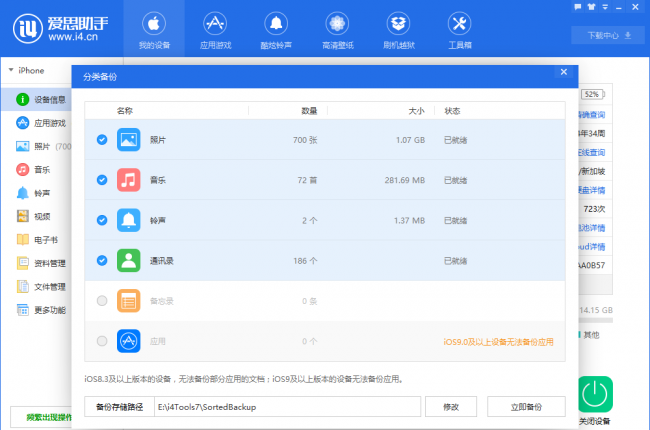Open the title bar dropdown menu icon
Image resolution: width=650 pixels, height=430 pixels.
pos(605,7)
